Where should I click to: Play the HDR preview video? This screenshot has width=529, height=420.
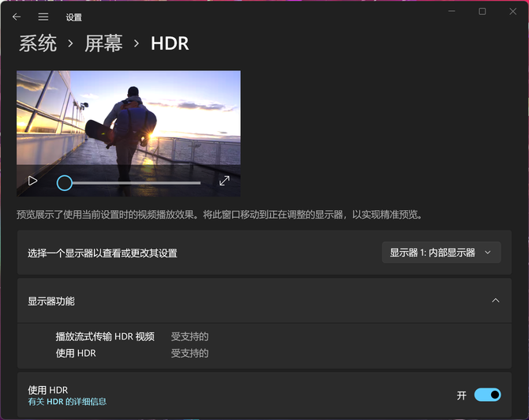pos(32,181)
